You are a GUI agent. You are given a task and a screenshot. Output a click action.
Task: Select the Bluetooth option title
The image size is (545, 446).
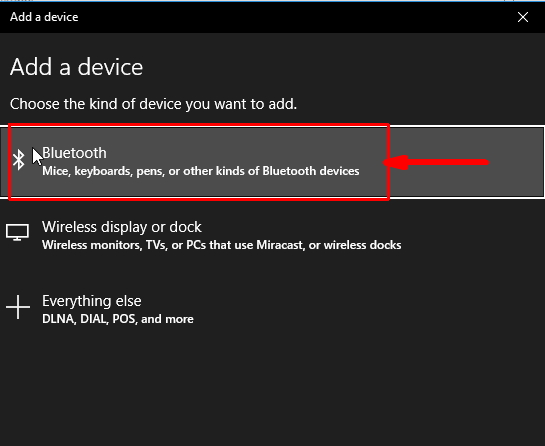[74, 153]
